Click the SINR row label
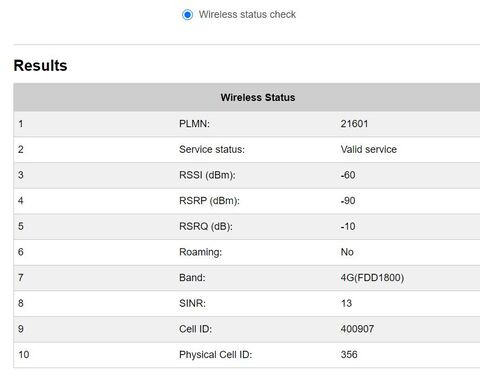Viewport: 480px width, 372px height. tap(192, 303)
